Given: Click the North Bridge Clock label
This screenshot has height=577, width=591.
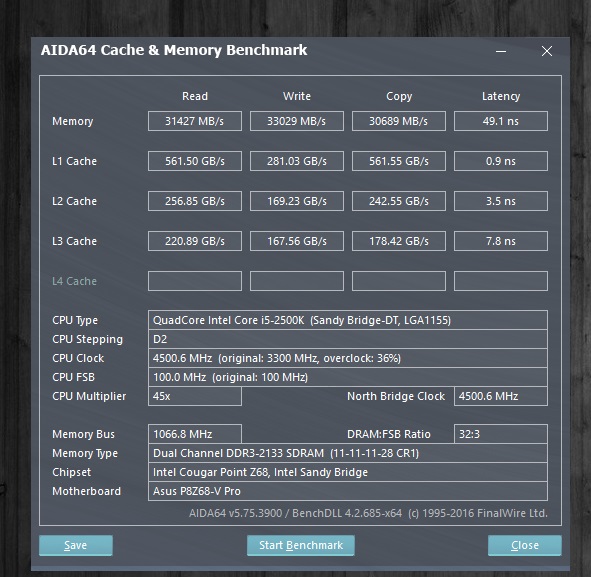Looking at the screenshot, I should (x=396, y=396).
